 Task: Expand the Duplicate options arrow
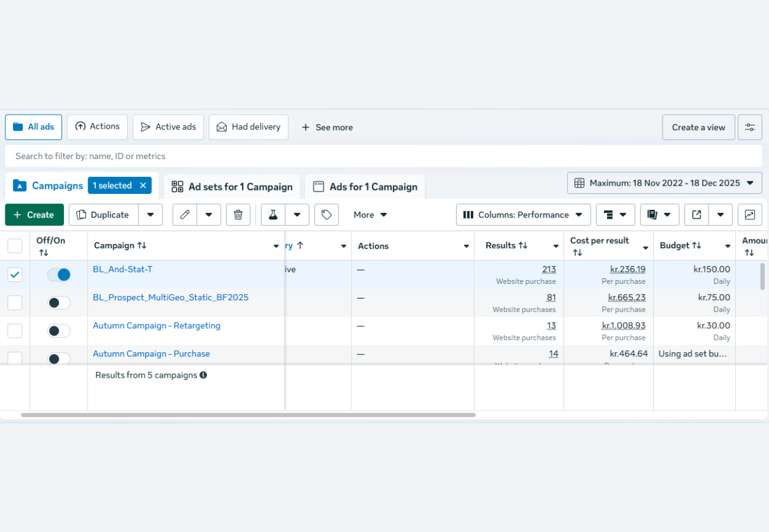pyautogui.click(x=150, y=215)
